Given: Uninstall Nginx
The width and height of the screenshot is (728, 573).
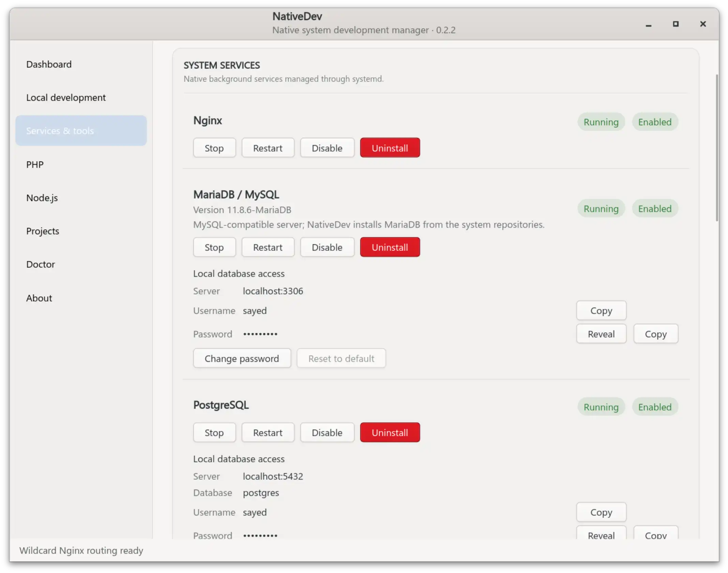Looking at the screenshot, I should 390,148.
